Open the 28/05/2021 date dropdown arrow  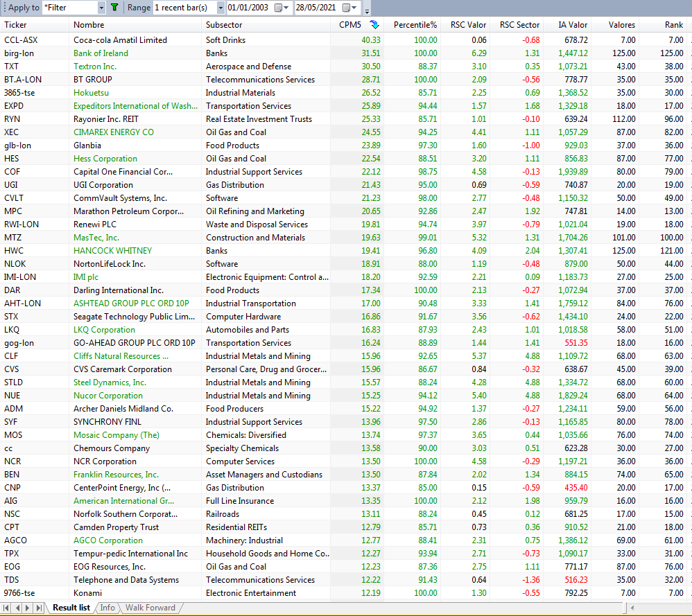[354, 8]
